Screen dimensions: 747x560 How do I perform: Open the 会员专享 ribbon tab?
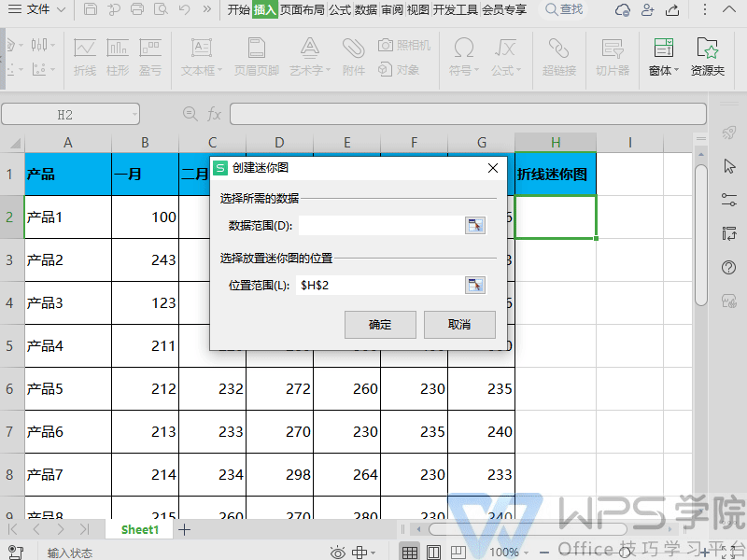[x=504, y=9]
